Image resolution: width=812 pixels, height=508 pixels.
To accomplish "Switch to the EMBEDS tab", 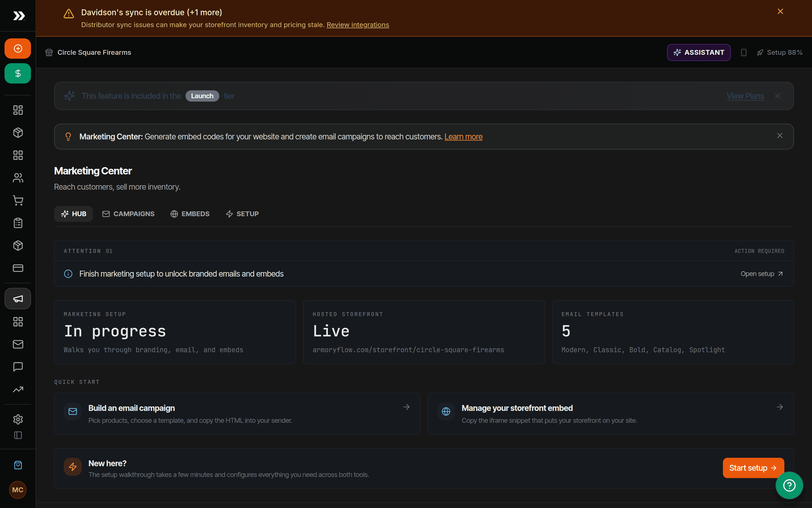I will point(189,214).
